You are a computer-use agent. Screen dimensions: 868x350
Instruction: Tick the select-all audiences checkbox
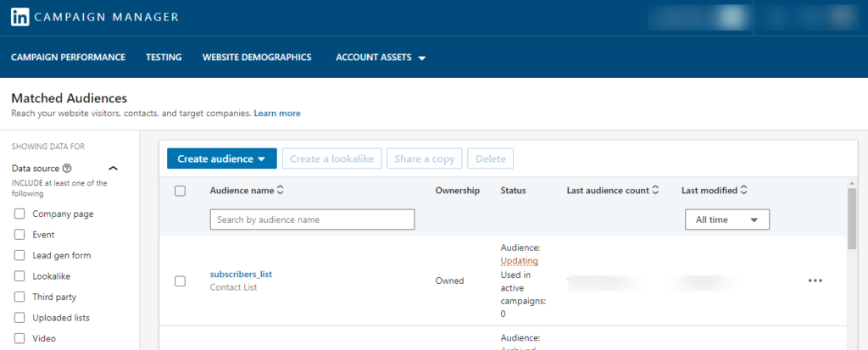[180, 191]
